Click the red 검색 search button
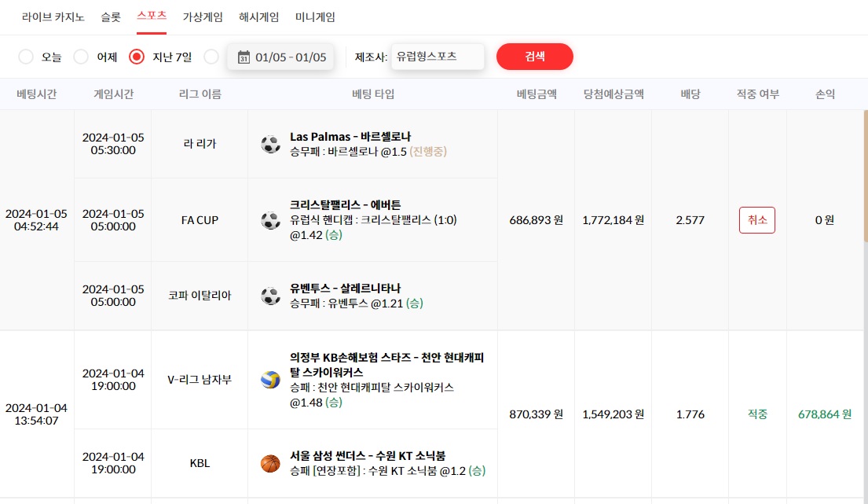The image size is (868, 504). pyautogui.click(x=535, y=57)
